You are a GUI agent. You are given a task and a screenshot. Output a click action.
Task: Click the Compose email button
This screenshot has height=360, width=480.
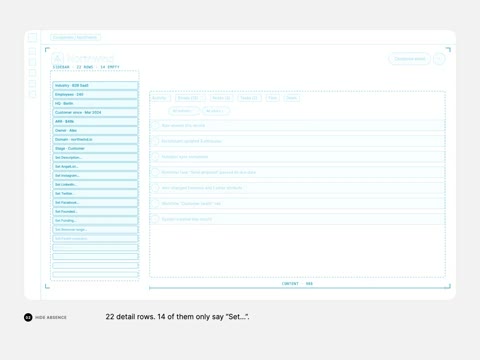(x=410, y=59)
